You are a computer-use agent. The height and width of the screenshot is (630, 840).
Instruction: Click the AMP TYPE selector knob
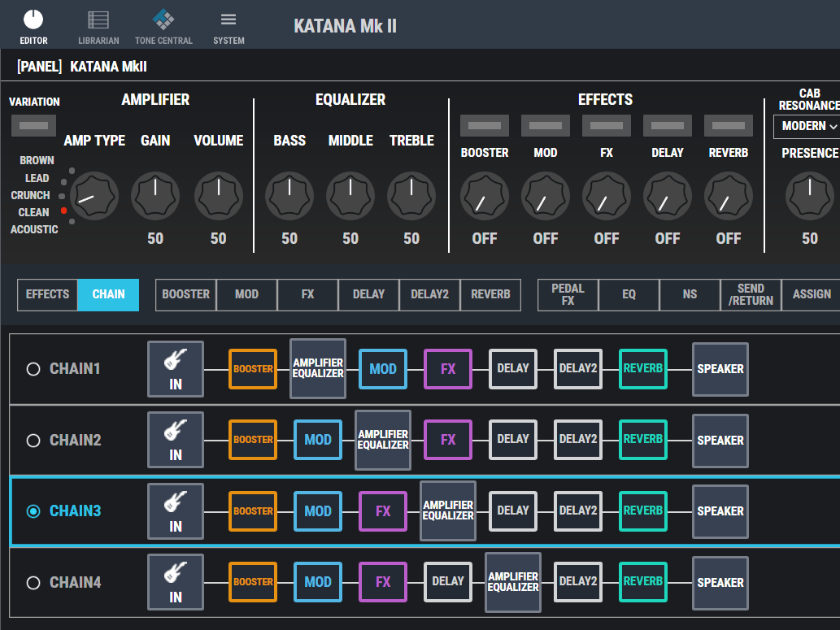pos(95,196)
